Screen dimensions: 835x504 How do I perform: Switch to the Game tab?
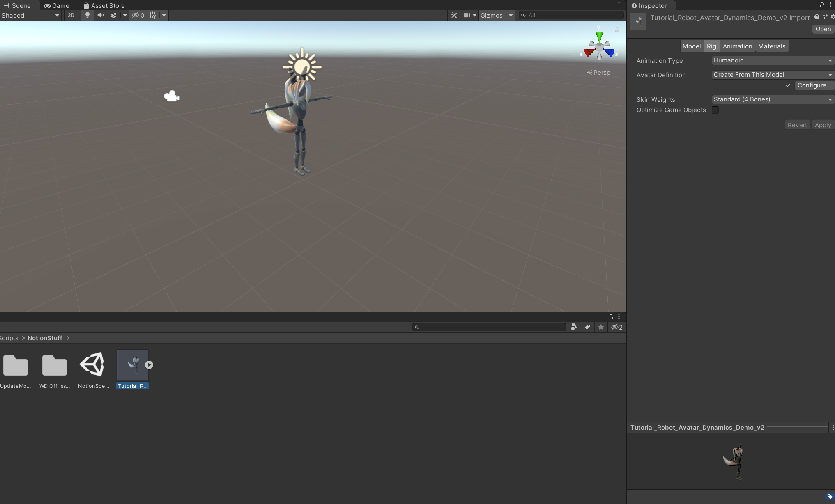coord(57,5)
